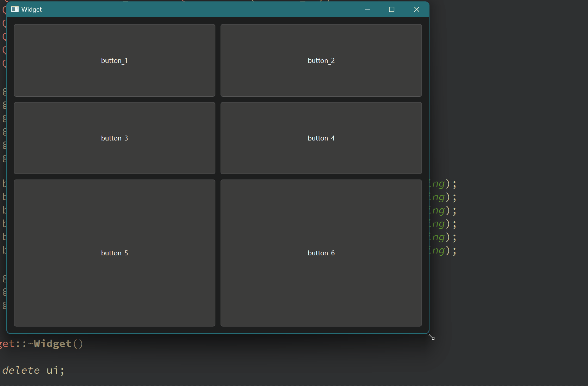Screen dimensions: 588x386
Task: Minimize the Widget window
Action: pos(367,9)
